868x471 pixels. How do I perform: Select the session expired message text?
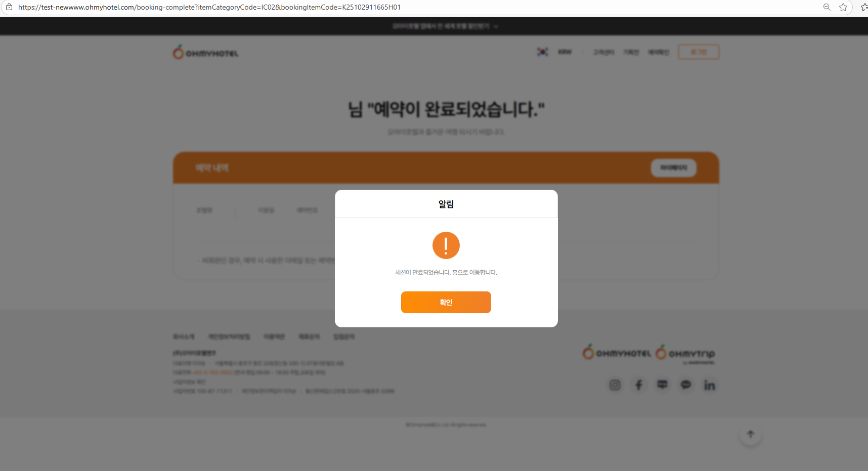(x=446, y=272)
